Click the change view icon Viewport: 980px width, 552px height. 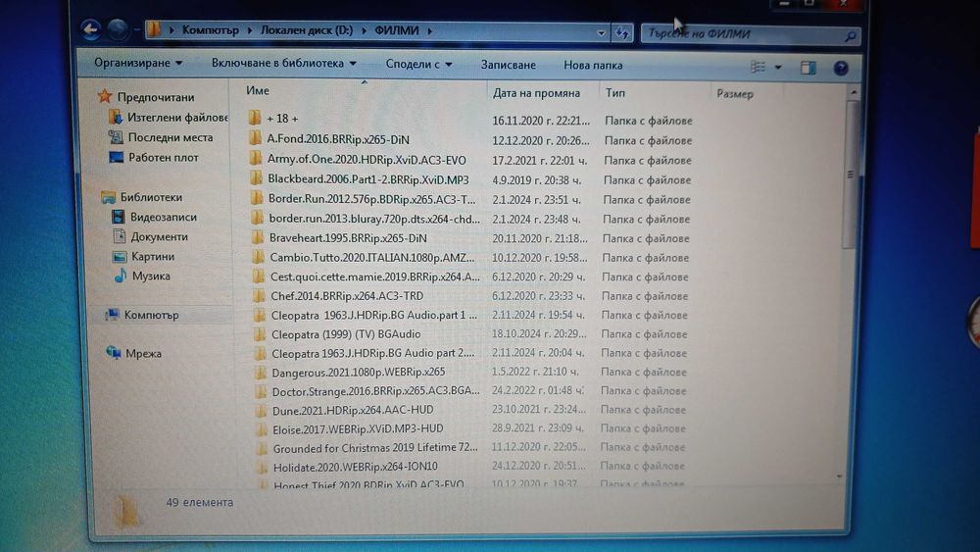(x=758, y=67)
